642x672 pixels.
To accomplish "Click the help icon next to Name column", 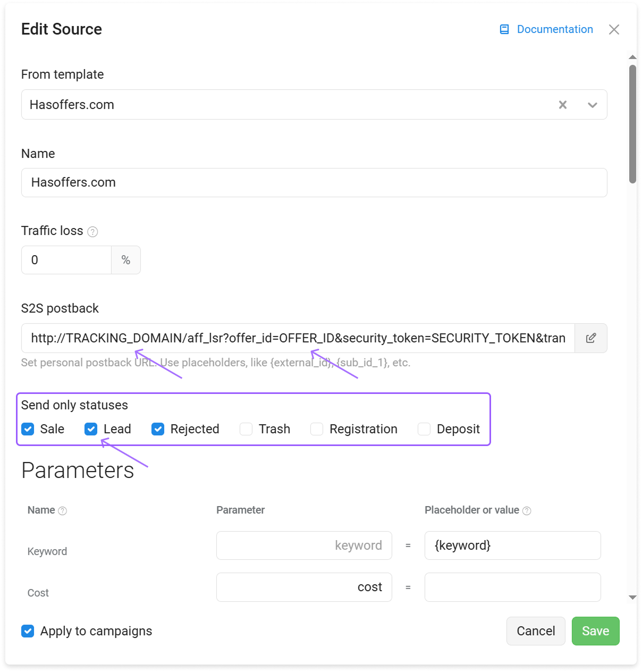I will coord(63,511).
